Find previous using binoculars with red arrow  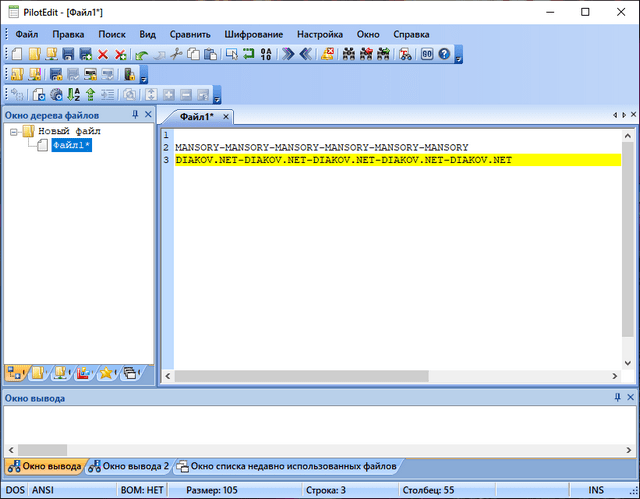366,54
